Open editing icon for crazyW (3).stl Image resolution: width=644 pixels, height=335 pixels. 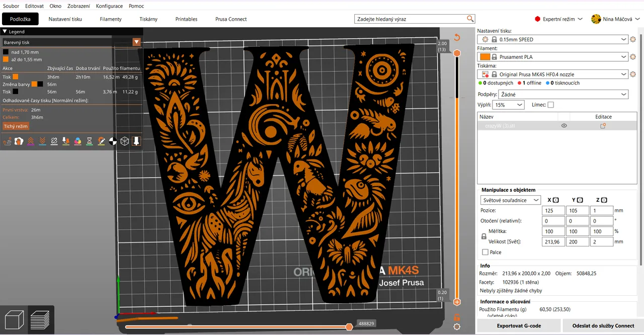click(x=603, y=126)
